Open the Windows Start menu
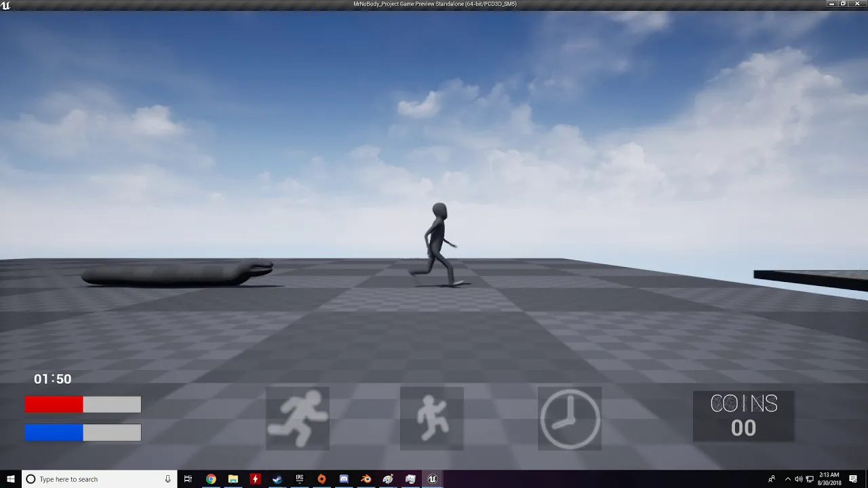The image size is (868, 488). 11,479
